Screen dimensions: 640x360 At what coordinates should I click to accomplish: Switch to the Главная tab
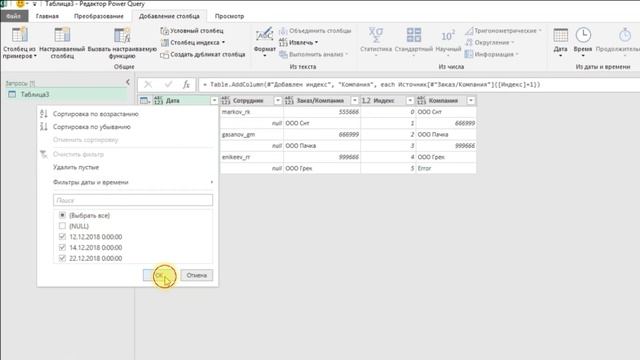pyautogui.click(x=47, y=16)
